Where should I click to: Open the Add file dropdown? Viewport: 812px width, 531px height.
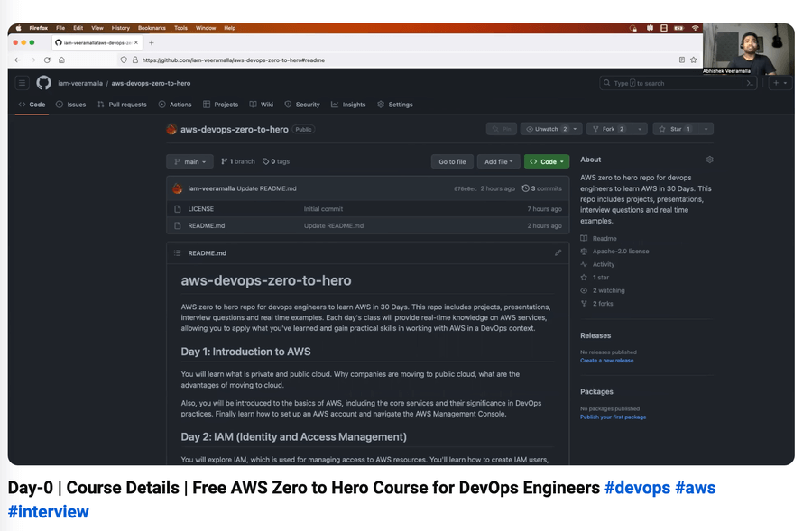coord(498,162)
